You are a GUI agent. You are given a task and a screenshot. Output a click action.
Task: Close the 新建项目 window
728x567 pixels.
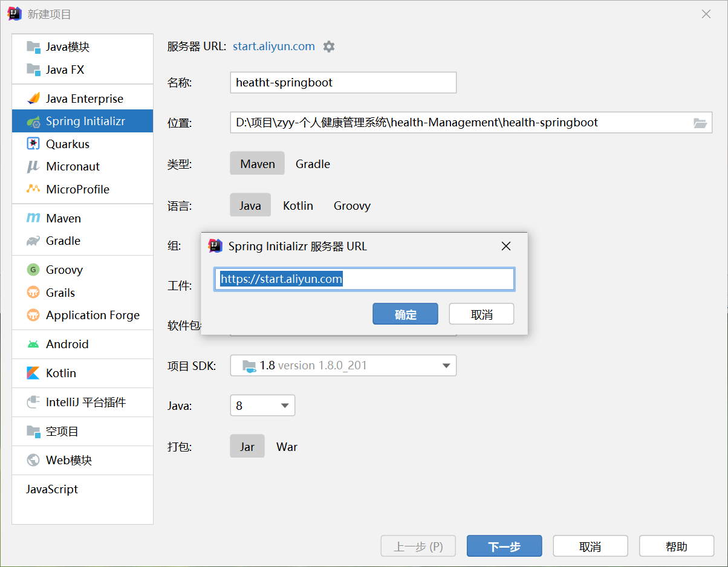[x=706, y=14]
